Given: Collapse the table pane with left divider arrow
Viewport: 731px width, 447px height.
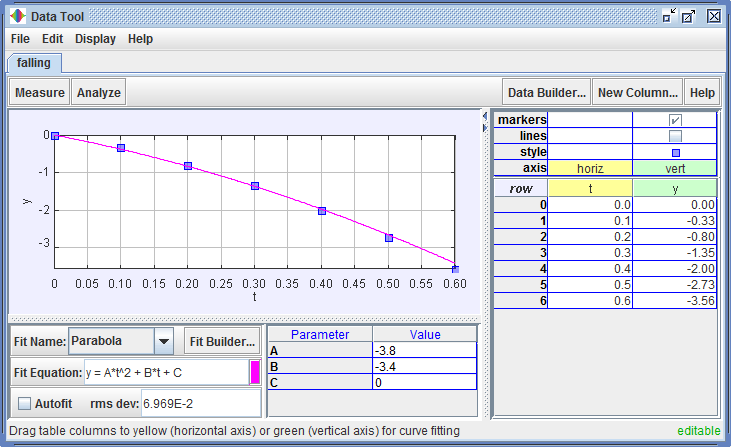Looking at the screenshot, I should (485, 116).
